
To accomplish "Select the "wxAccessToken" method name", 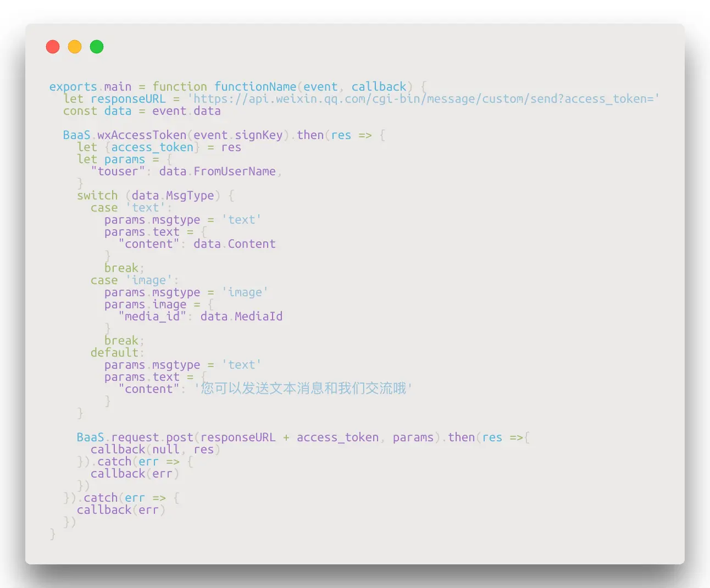I will [142, 135].
